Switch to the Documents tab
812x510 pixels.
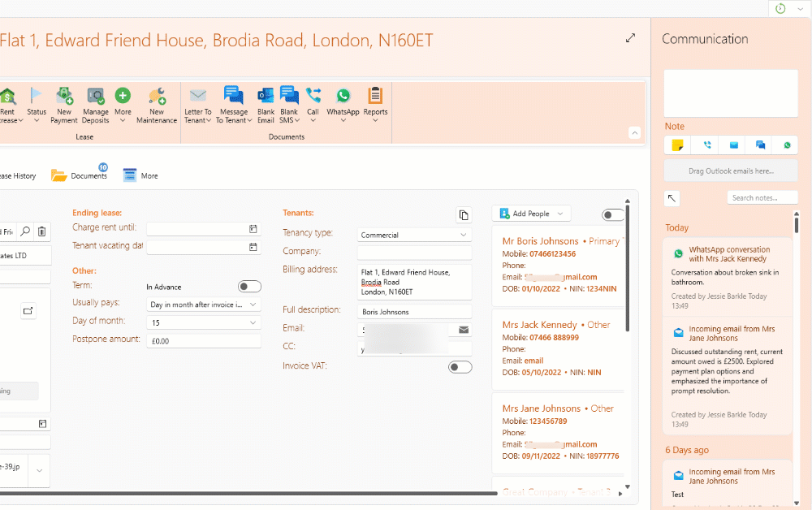click(80, 175)
